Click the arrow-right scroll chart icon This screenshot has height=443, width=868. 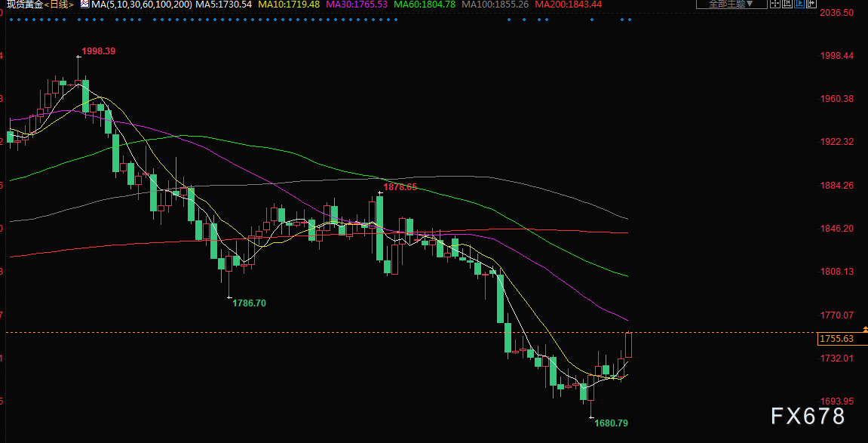point(811,3)
